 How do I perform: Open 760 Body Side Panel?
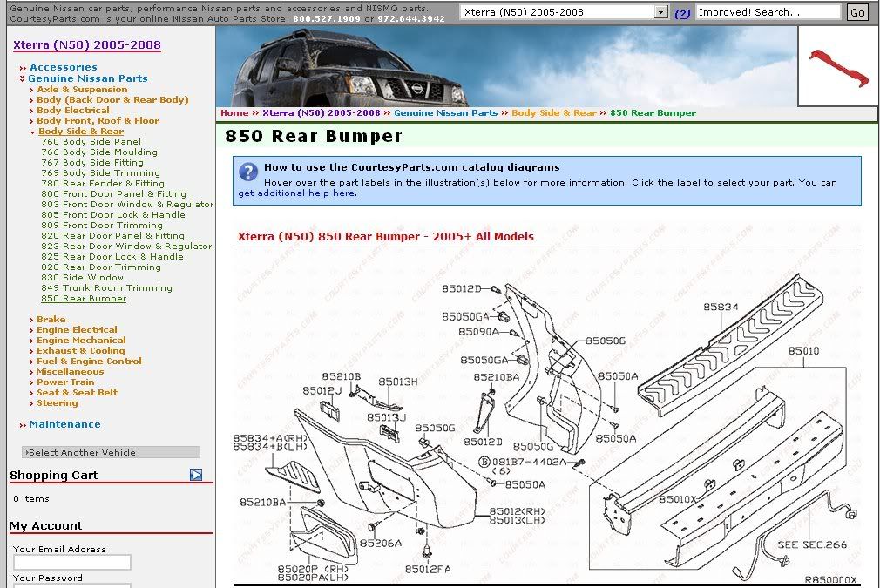(x=91, y=141)
